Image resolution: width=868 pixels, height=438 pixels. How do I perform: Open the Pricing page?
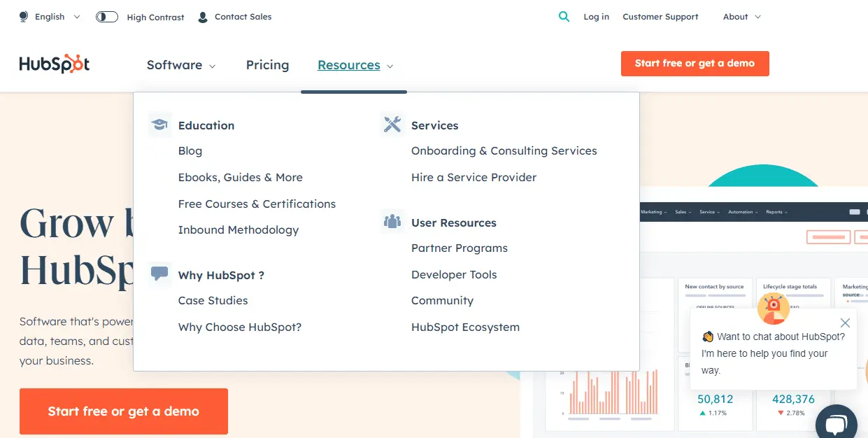(x=267, y=65)
